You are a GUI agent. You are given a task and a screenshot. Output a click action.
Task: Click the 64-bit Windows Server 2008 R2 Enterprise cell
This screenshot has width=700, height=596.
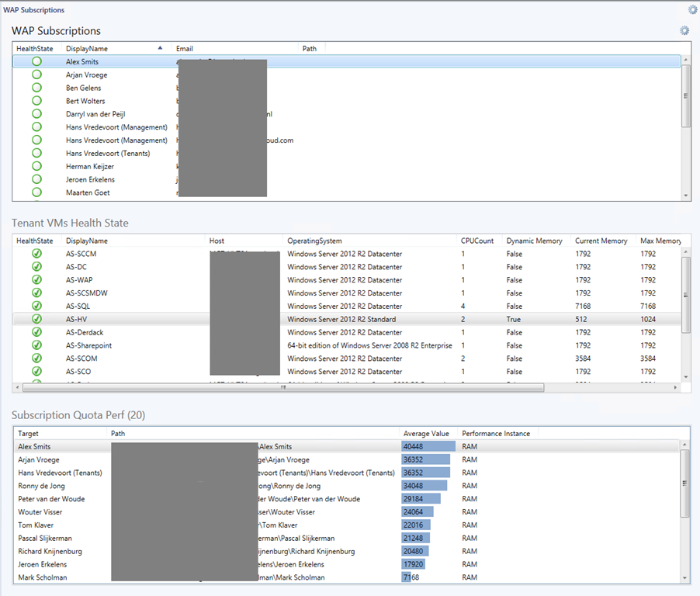369,345
